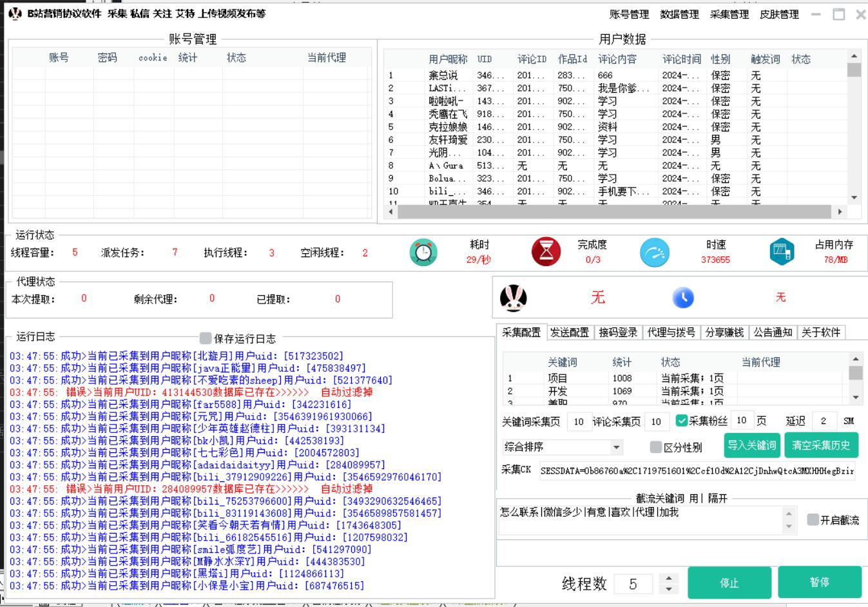Click the blue clock icon

(683, 298)
